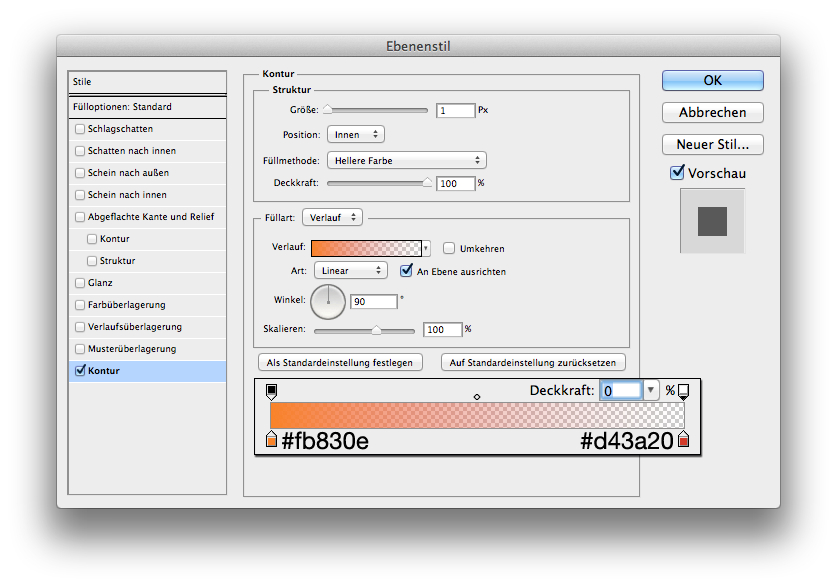Click the Skalieren slider handle
The image size is (837, 587).
pos(376,330)
